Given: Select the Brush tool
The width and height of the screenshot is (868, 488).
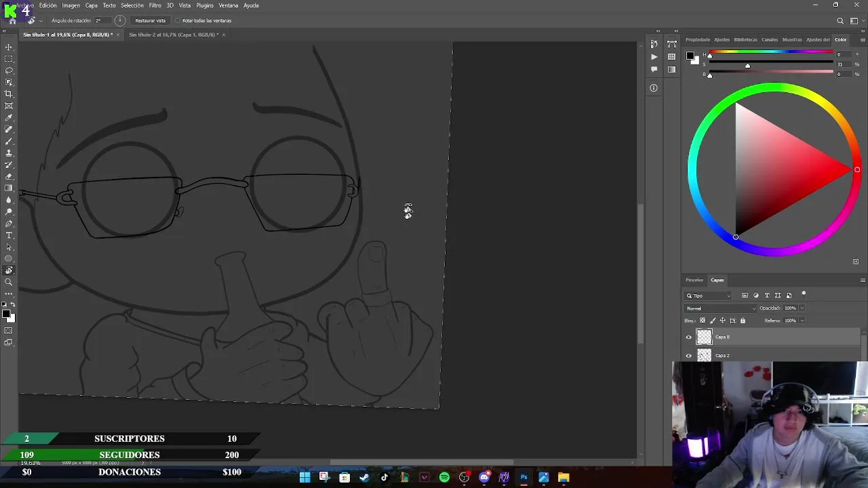Looking at the screenshot, I should click(9, 141).
